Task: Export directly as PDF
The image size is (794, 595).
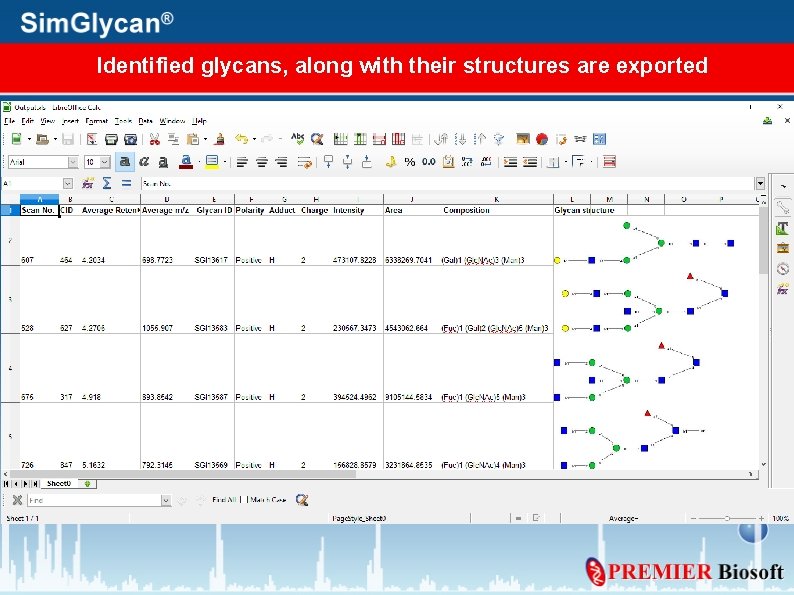Action: coord(92,139)
